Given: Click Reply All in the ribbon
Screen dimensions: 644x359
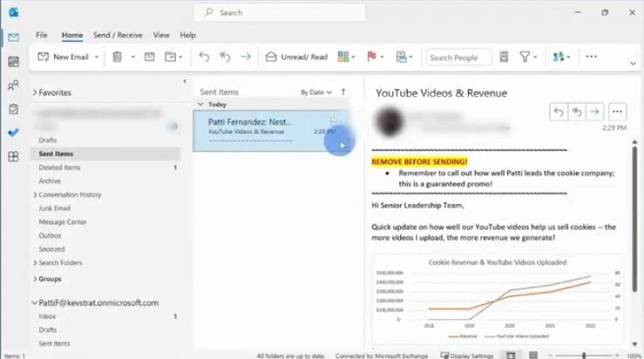Looking at the screenshot, I should 225,57.
